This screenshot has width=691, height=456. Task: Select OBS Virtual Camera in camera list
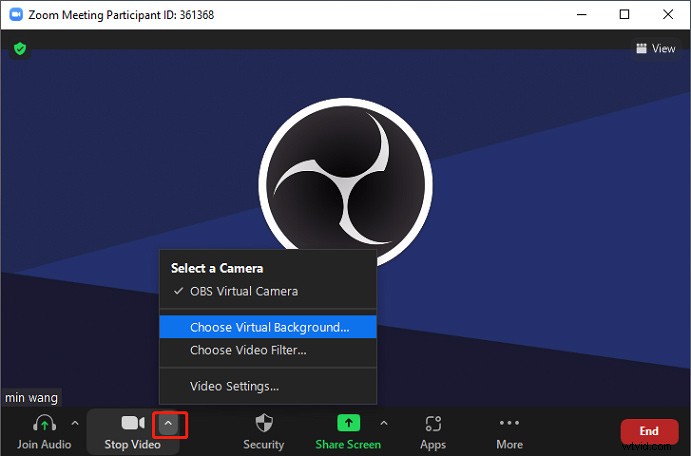click(x=268, y=291)
